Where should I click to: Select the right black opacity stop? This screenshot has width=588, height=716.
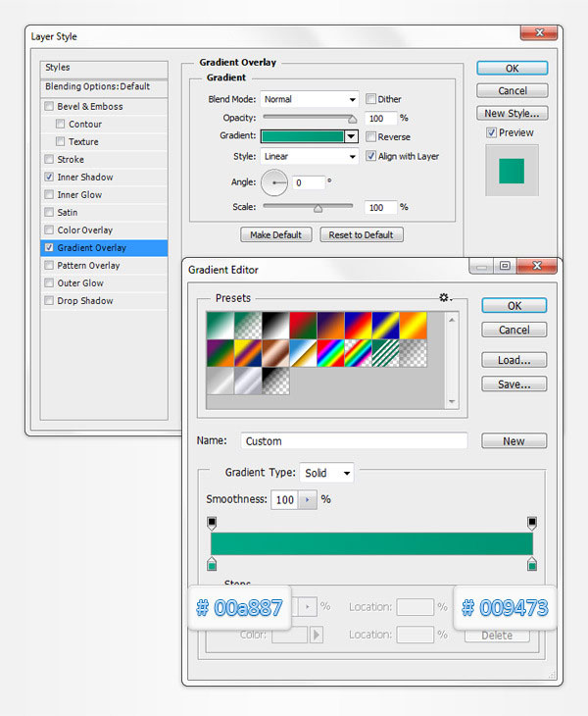coord(532,523)
